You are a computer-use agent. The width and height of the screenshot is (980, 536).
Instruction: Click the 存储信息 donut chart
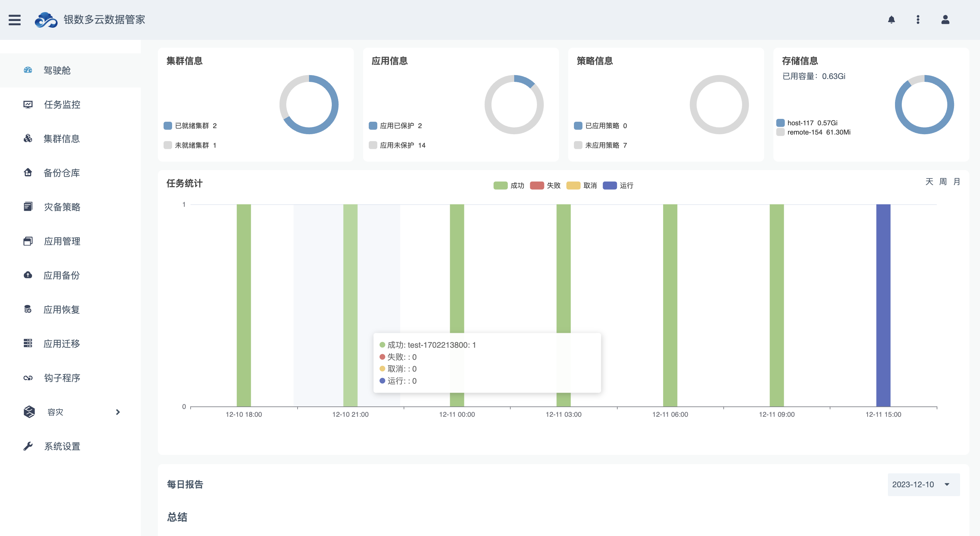tap(925, 104)
